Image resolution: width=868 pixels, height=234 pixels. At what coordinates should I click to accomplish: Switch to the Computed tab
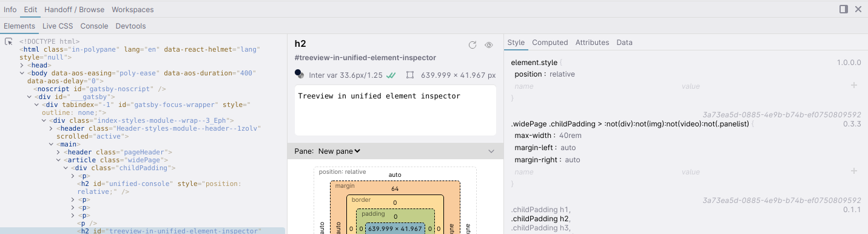point(550,43)
